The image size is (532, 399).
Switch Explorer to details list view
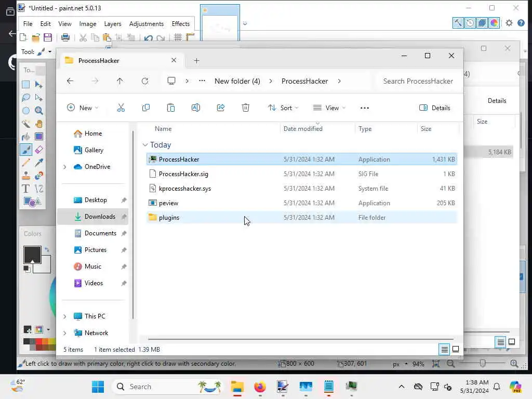(x=445, y=349)
